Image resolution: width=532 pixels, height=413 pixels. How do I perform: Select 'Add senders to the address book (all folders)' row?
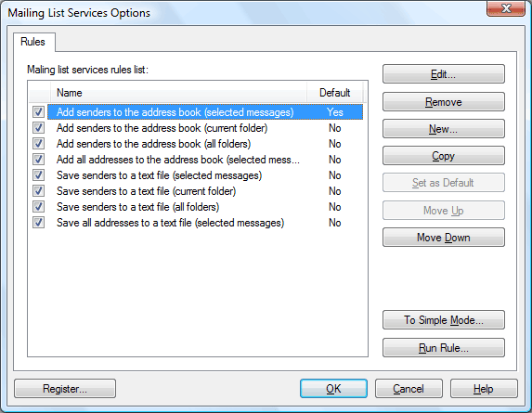205,144
